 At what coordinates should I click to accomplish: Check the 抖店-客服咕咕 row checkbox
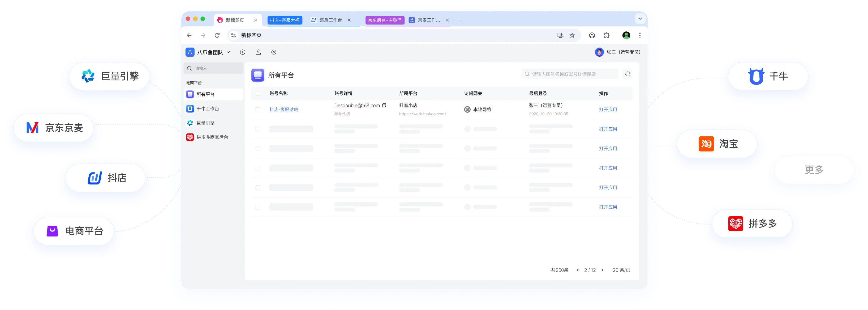(x=258, y=110)
